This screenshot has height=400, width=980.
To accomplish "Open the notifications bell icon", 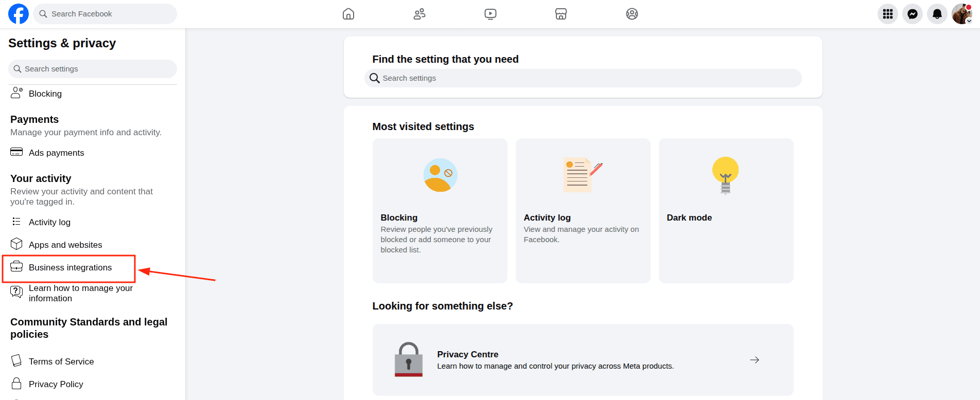I will click(x=937, y=14).
